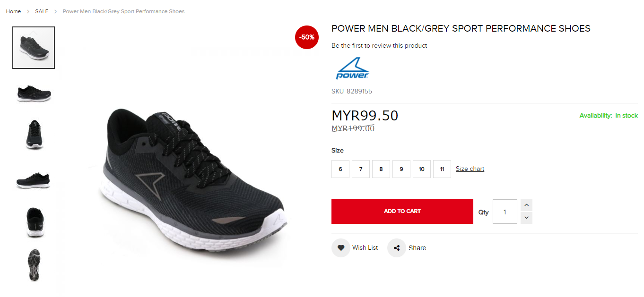Pick size 11
The width and height of the screenshot is (644, 297).
(442, 169)
